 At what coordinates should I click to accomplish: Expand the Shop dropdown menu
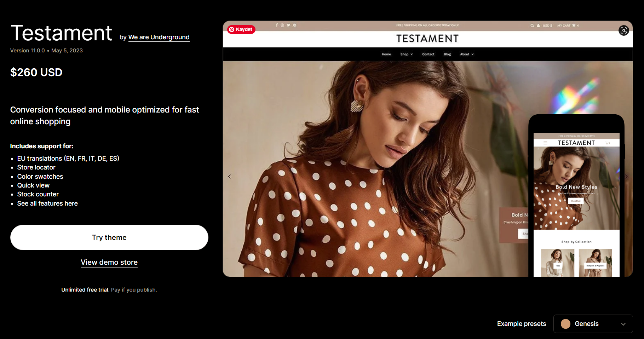click(406, 54)
